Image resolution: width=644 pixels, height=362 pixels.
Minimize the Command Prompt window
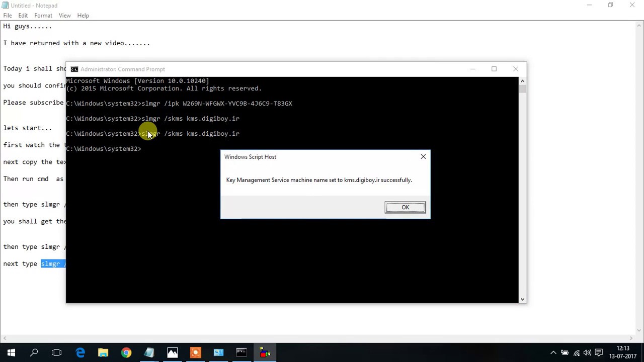point(472,69)
